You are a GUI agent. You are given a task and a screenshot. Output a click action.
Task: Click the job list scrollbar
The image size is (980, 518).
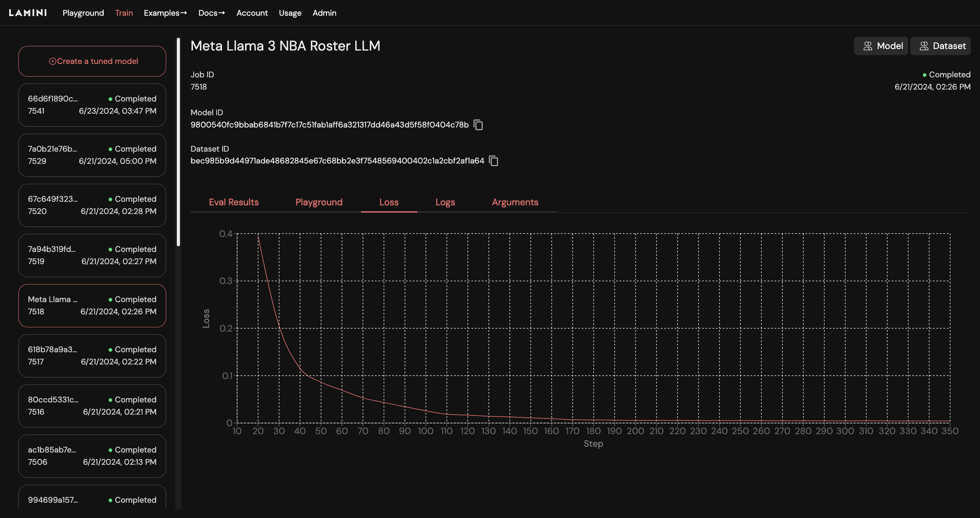tap(178, 142)
